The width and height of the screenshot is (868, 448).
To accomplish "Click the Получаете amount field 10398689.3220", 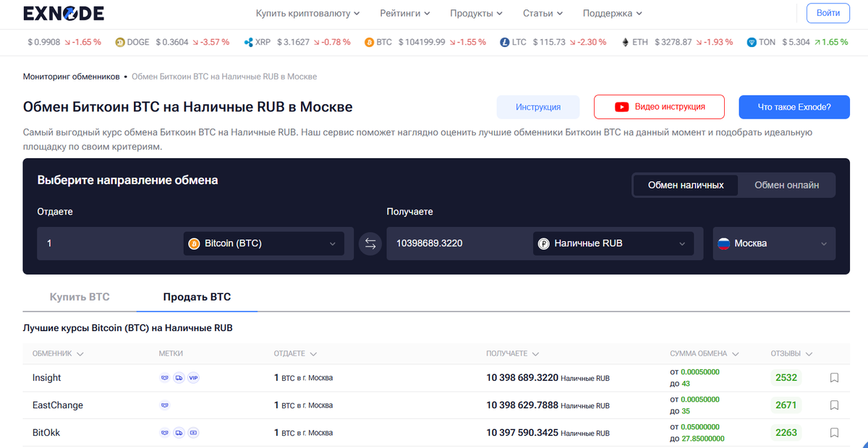I will (459, 244).
